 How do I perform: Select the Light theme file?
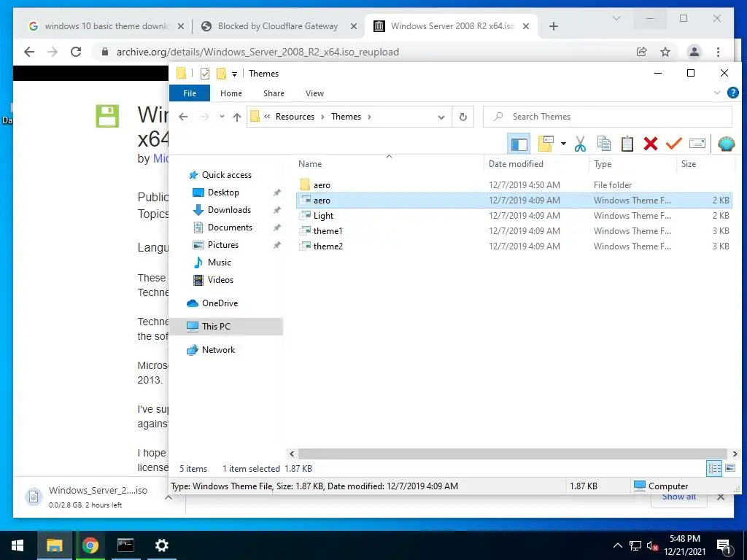coord(514,215)
